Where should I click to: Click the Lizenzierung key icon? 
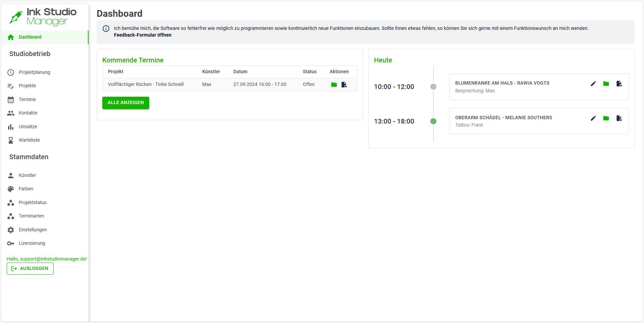tap(11, 243)
